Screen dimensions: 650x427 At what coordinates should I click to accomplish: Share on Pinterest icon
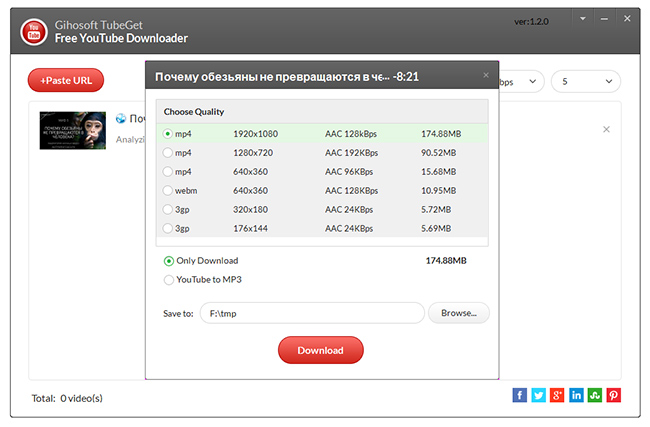coord(614,395)
